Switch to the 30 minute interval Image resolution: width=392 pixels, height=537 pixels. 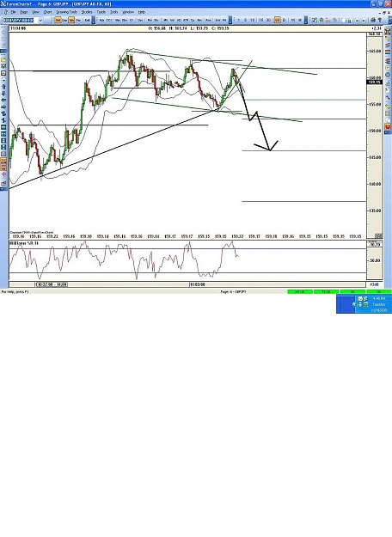268,21
